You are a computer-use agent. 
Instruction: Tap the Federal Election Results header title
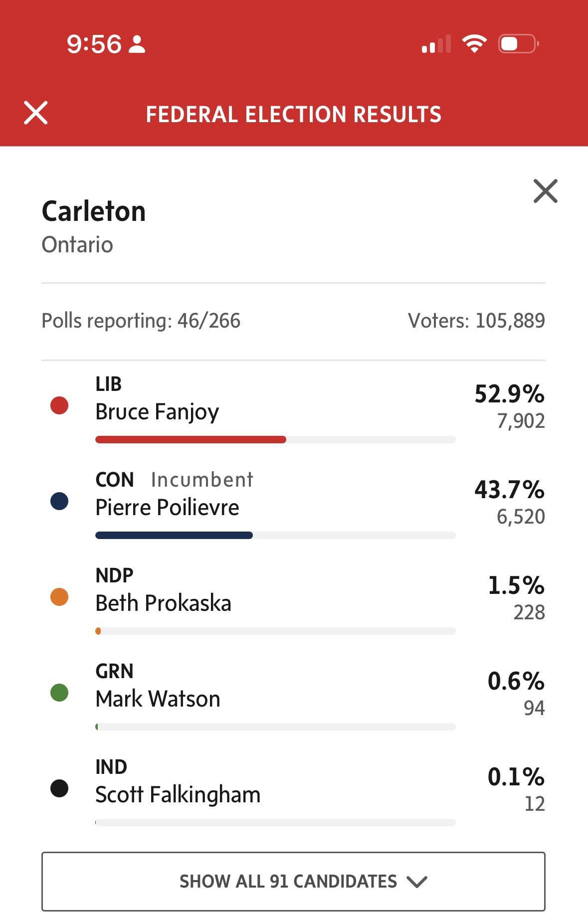(293, 114)
